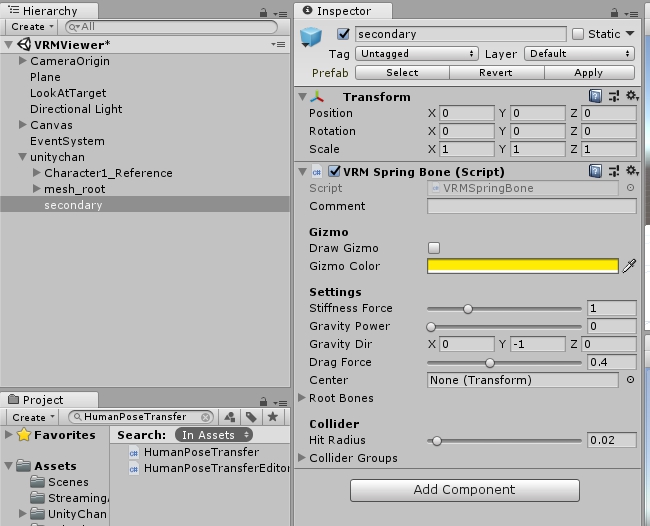
Task: Enable the Draw Gizmo checkbox
Action: coord(434,248)
